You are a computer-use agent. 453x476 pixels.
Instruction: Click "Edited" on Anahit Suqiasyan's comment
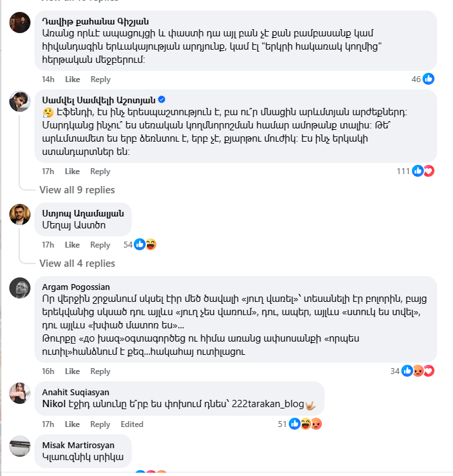point(132,424)
